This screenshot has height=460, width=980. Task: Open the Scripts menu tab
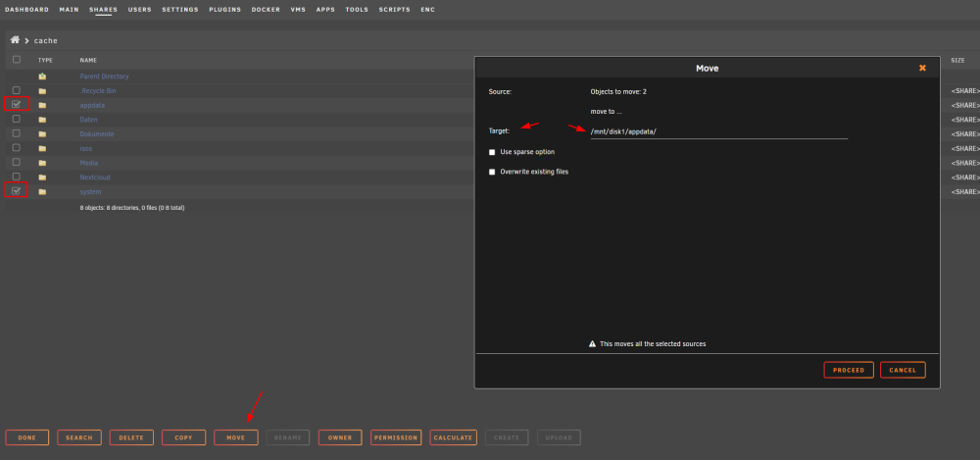point(394,10)
